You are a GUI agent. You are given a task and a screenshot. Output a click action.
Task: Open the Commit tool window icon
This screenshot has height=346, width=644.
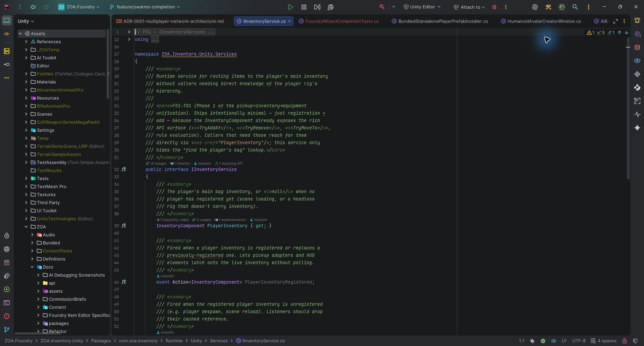[x=7, y=34]
